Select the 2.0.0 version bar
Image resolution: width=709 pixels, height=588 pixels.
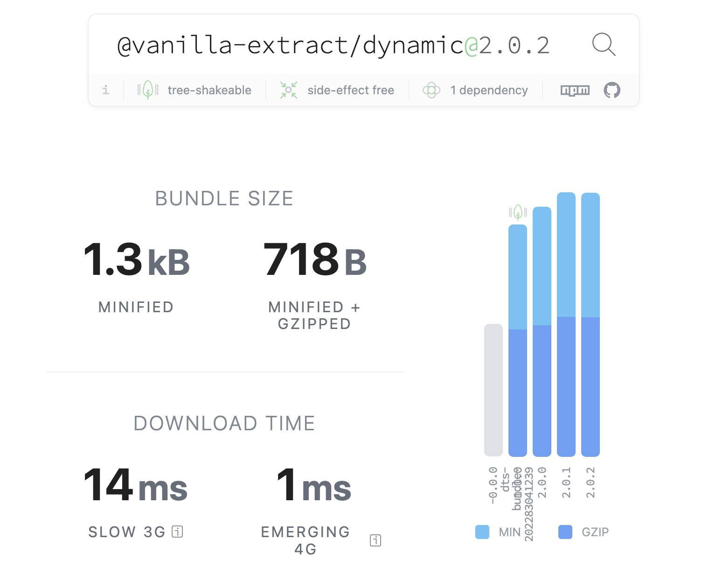click(x=542, y=332)
